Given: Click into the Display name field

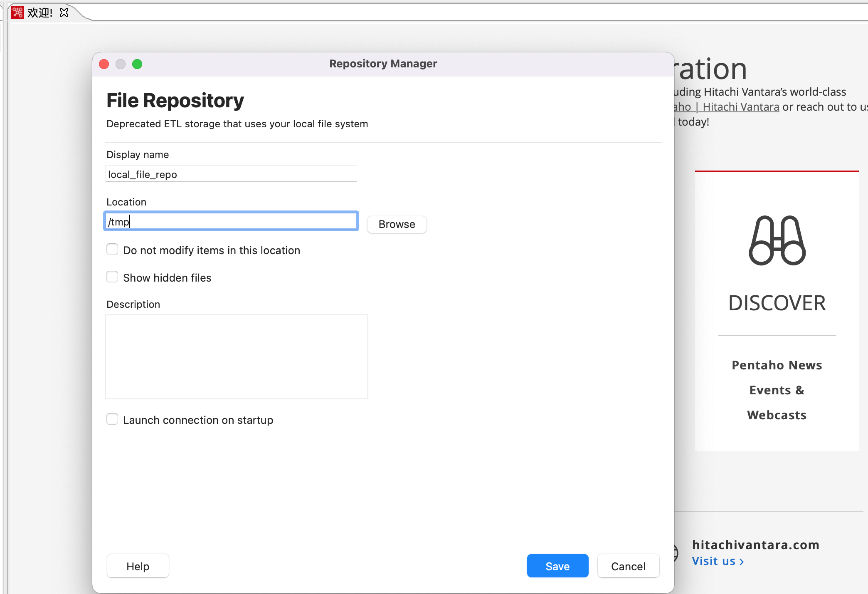Looking at the screenshot, I should point(231,174).
